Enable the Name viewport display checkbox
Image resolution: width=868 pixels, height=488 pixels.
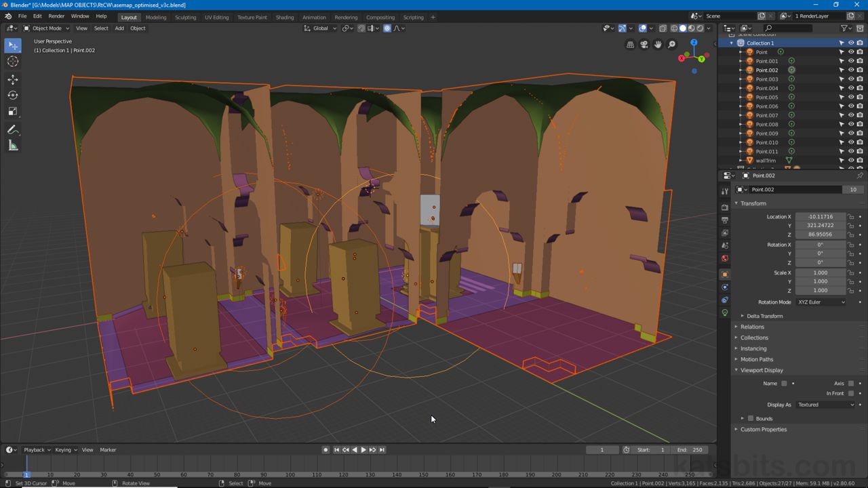784,384
